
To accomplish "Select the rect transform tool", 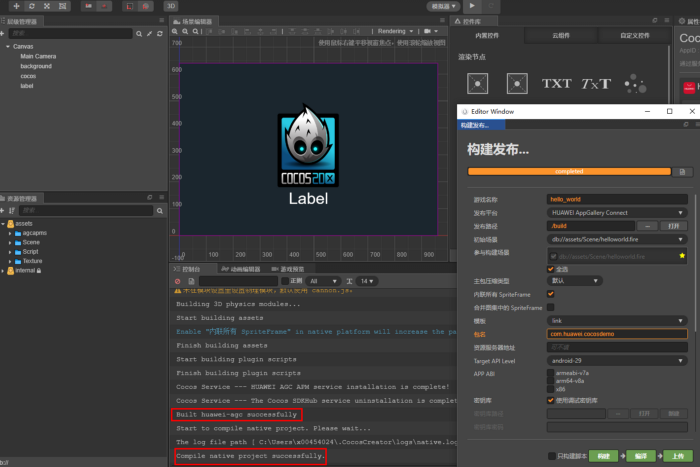I will point(62,6).
